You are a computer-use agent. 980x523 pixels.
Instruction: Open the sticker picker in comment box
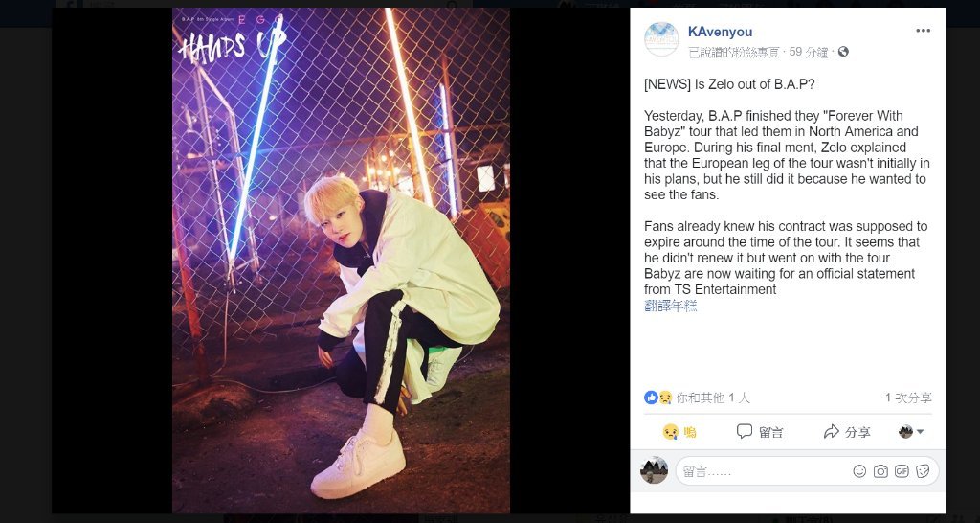click(923, 471)
